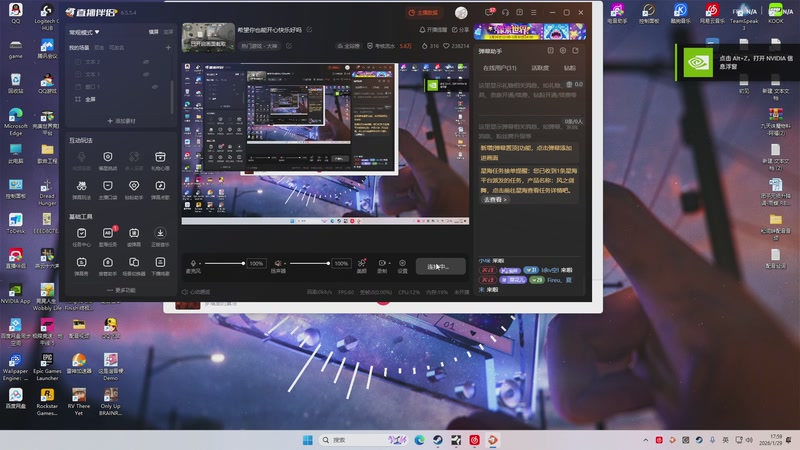
Task: Open the 在线用户(31) tab
Action: coord(499,68)
